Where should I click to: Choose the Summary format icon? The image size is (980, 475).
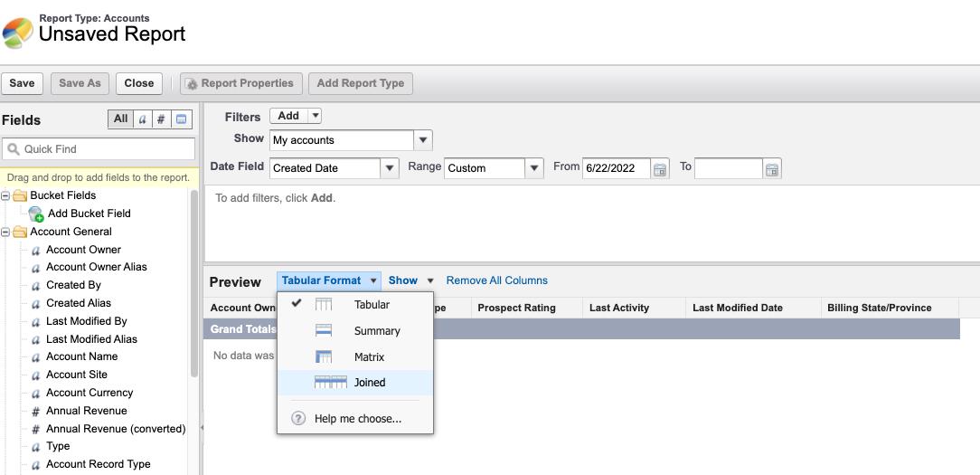click(x=323, y=331)
